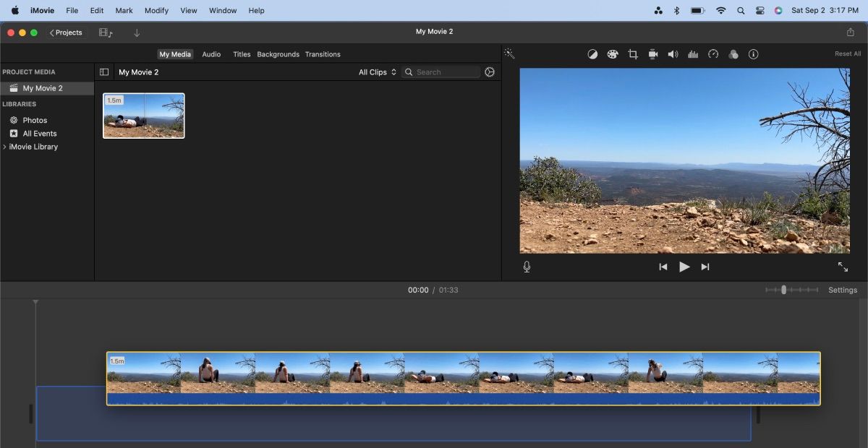The height and width of the screenshot is (448, 868).
Task: Open the search filter gear dropdown
Action: click(490, 72)
